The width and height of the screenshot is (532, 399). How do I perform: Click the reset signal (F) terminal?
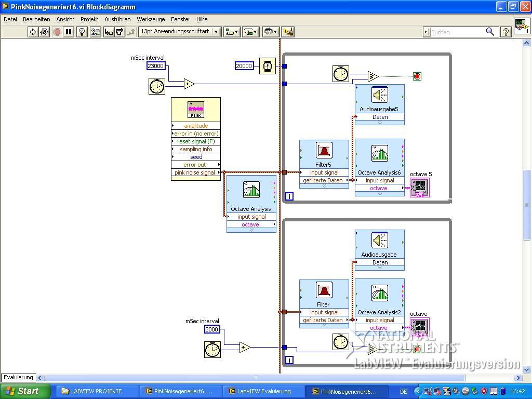click(196, 141)
